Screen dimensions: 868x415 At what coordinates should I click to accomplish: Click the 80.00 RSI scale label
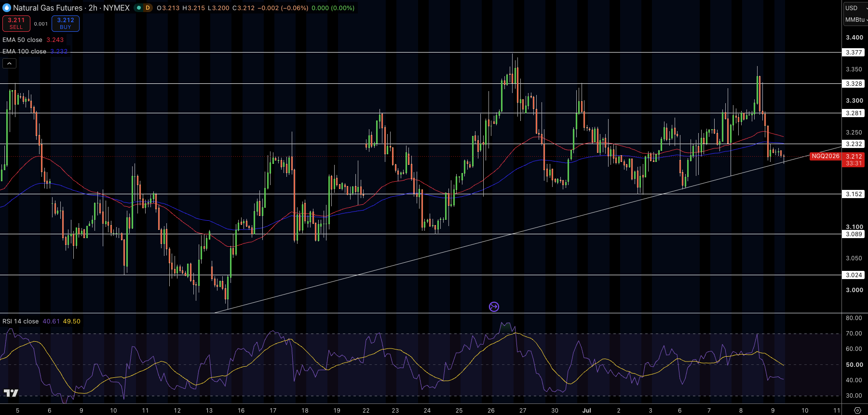pos(854,318)
